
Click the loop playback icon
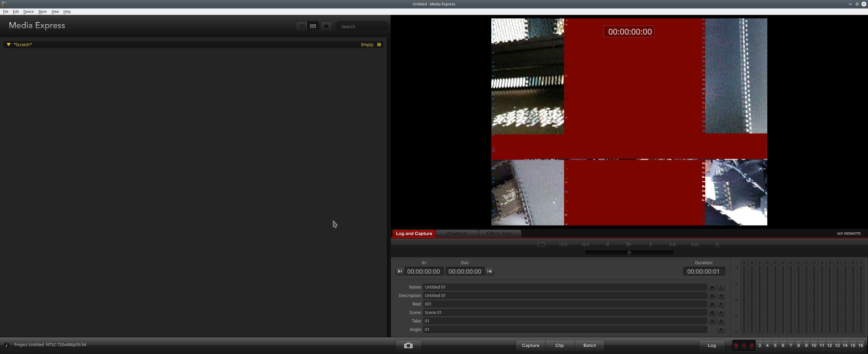point(541,244)
